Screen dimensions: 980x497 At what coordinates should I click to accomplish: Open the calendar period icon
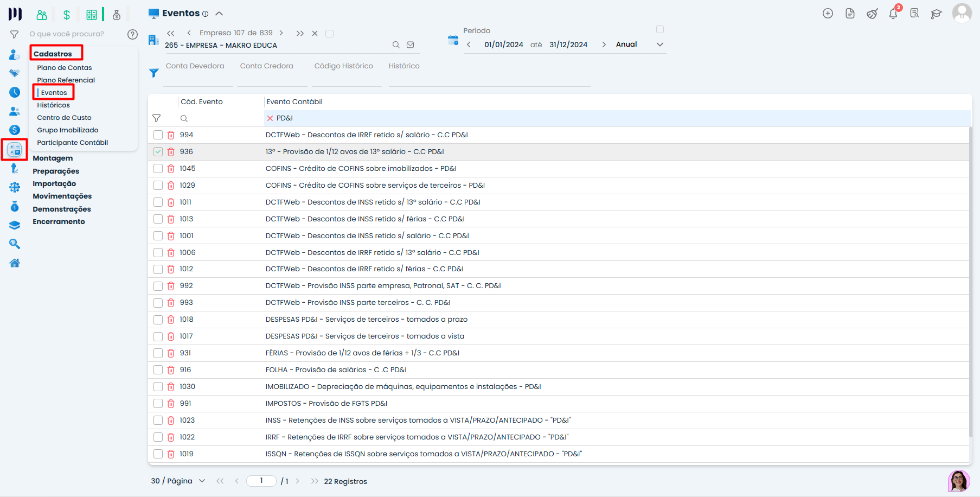[453, 40]
